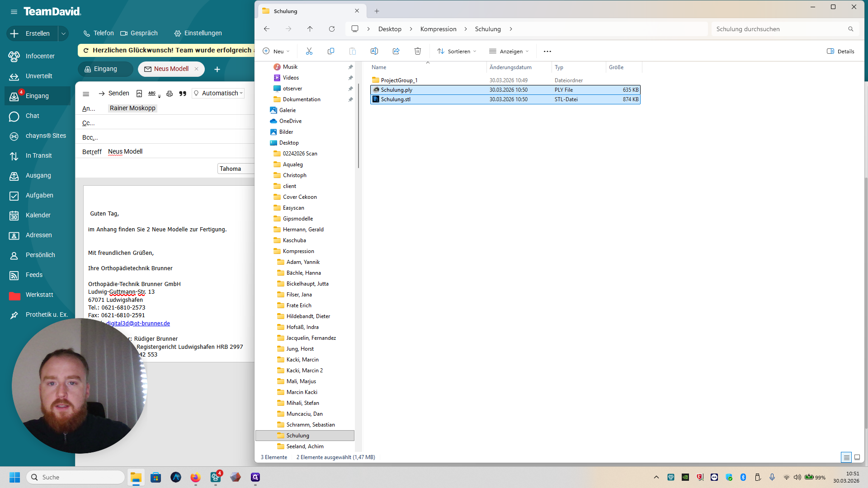868x488 pixels.
Task: Toggle the Details pane in Explorer
Action: click(840, 51)
